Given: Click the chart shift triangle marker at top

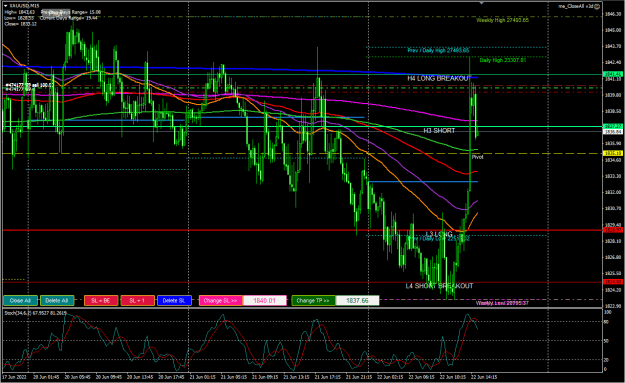Looking at the screenshot, I should pyautogui.click(x=482, y=2).
